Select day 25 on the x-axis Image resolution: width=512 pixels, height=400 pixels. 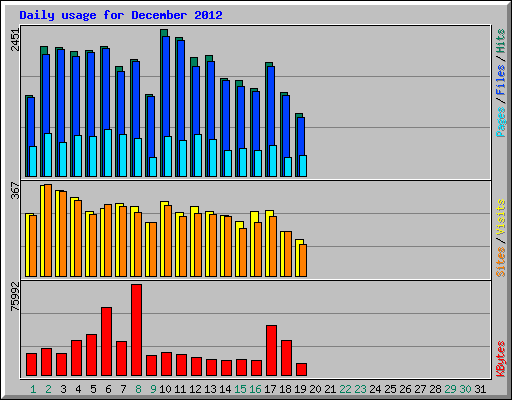pos(390,389)
